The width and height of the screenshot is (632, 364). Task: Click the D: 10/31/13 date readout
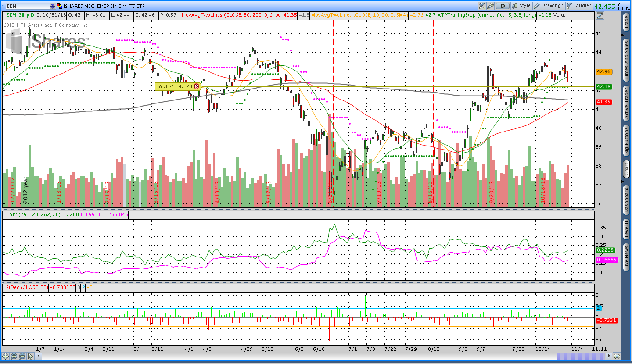[x=51, y=15]
